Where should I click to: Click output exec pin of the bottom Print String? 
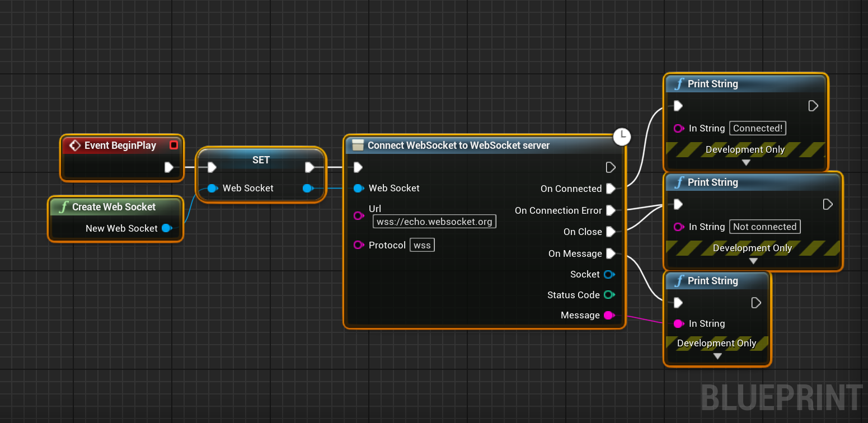point(756,303)
